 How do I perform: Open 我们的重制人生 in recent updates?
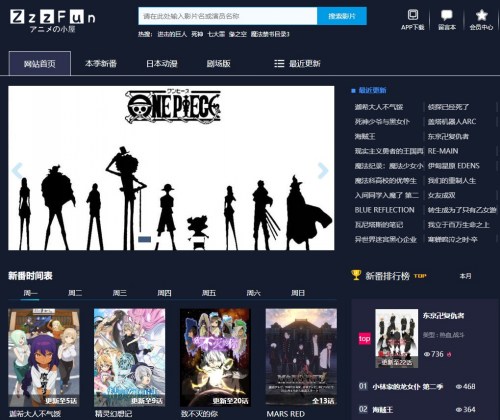(452, 181)
